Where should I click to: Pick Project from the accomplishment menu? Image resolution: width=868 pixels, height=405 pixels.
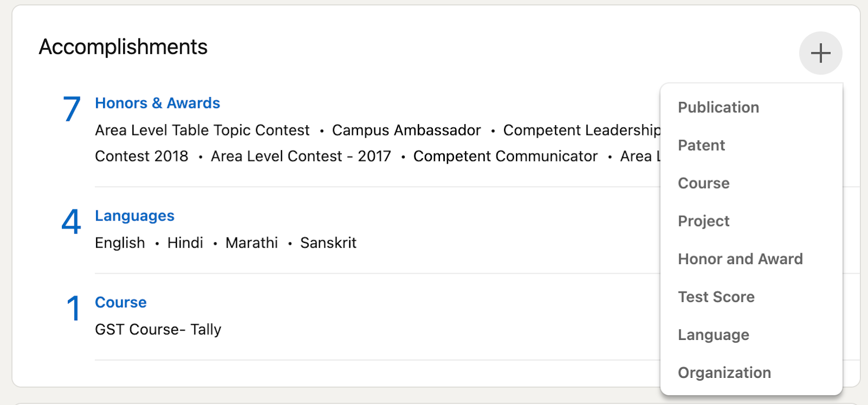tap(704, 221)
